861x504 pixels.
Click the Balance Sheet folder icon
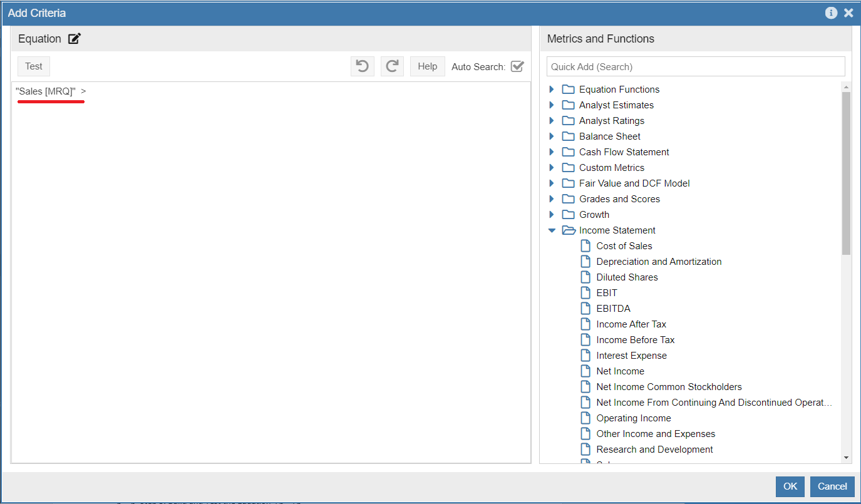[568, 136]
